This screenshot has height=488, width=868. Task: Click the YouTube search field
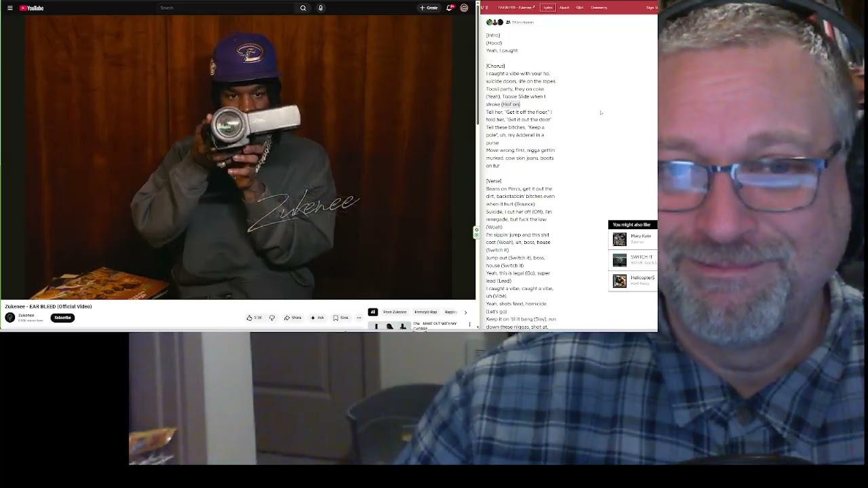227,8
